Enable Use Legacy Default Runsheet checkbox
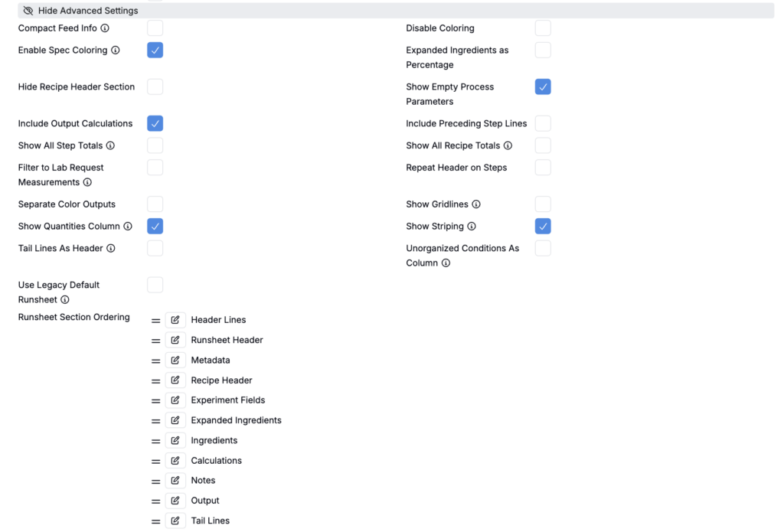The image size is (784, 532). point(155,286)
